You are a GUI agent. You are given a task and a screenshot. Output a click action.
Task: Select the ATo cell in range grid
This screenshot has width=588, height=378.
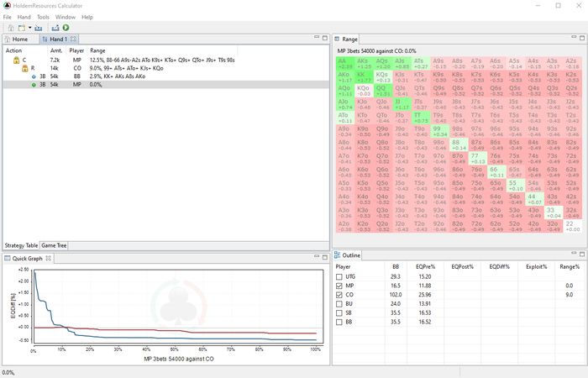(345, 118)
